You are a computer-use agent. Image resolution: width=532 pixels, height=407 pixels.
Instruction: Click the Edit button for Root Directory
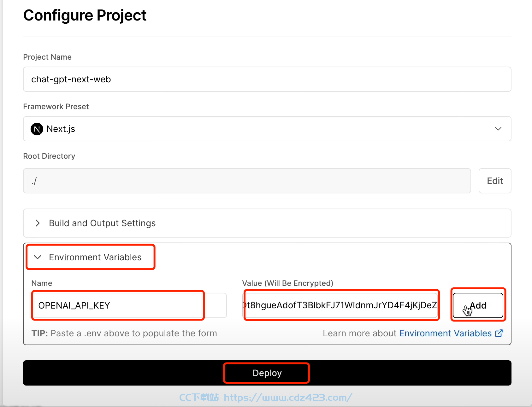click(495, 181)
